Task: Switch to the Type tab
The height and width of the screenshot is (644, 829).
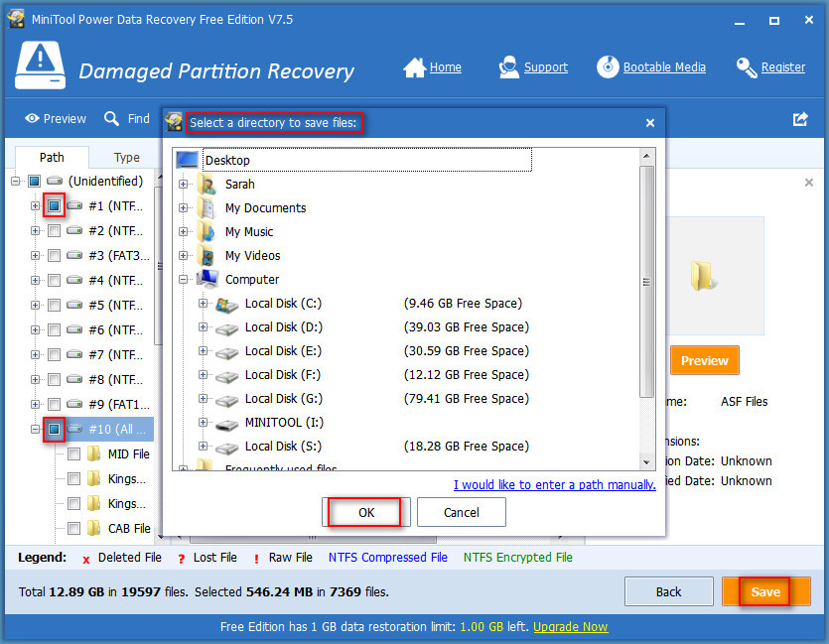Action: point(126,158)
